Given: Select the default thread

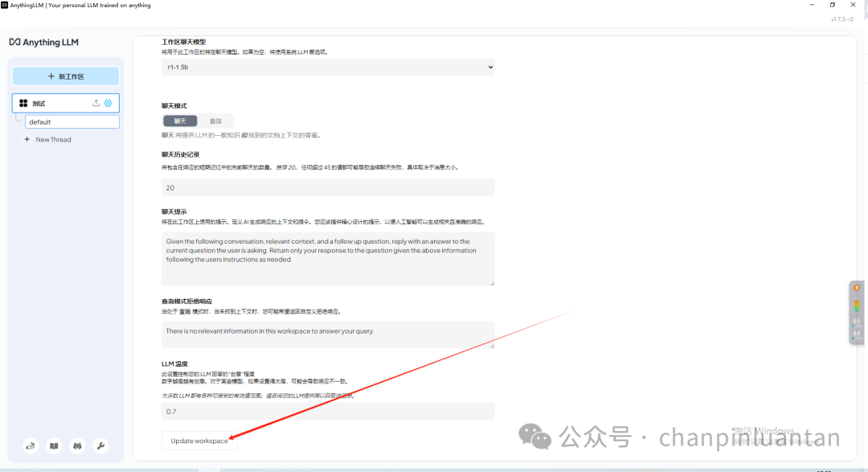Looking at the screenshot, I should coord(72,122).
